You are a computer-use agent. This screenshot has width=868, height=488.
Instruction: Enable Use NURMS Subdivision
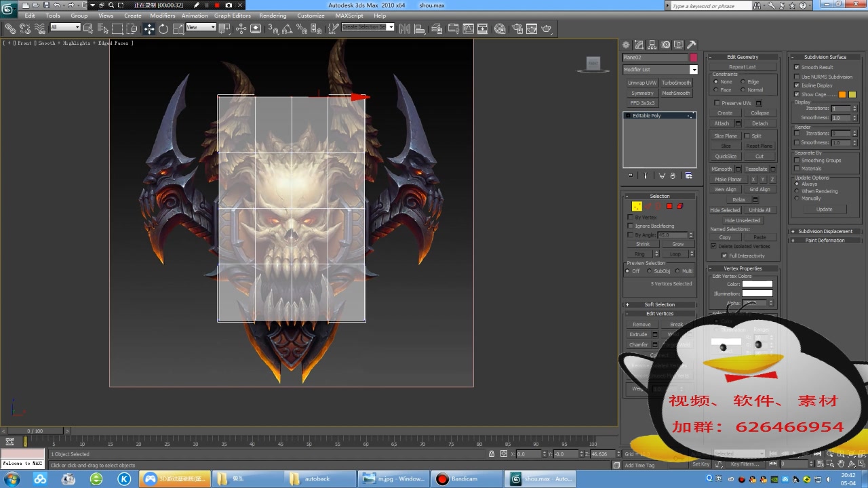pos(797,77)
